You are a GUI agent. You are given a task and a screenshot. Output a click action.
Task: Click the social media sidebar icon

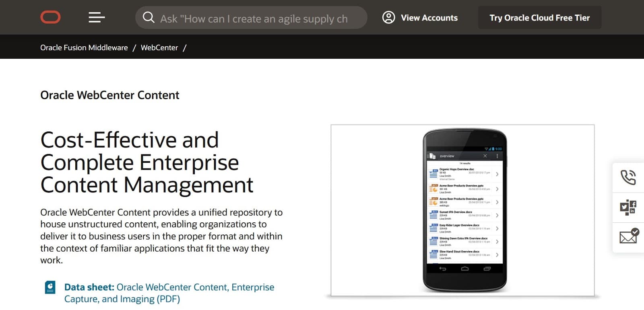(628, 207)
